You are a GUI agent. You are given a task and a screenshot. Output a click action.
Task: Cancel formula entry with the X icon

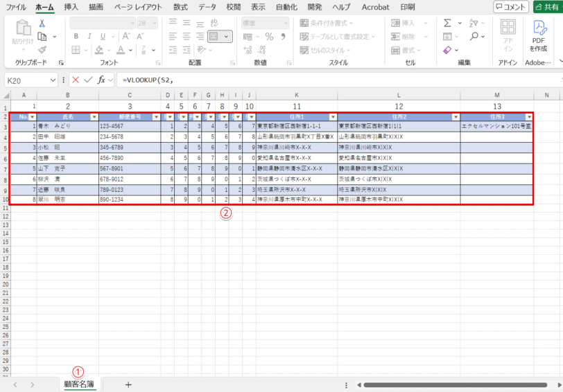click(76, 80)
